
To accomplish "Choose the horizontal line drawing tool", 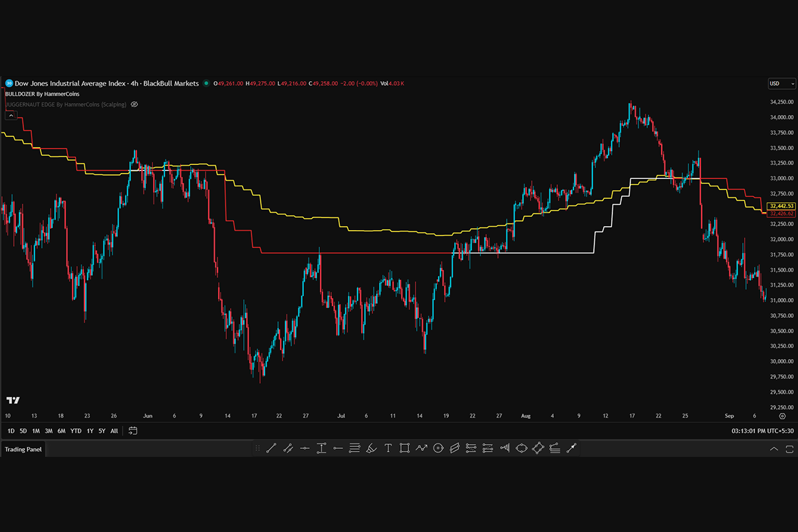I will point(305,449).
